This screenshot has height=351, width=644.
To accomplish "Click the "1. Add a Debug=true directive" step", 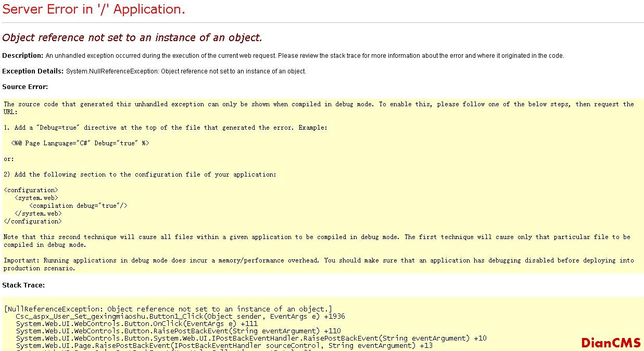I will click(165, 128).
